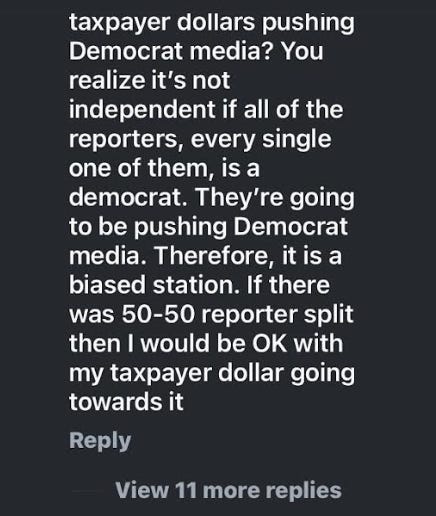Click the line 'my taxpayer dollar going'
The width and height of the screenshot is (436, 516).
[x=212, y=374]
